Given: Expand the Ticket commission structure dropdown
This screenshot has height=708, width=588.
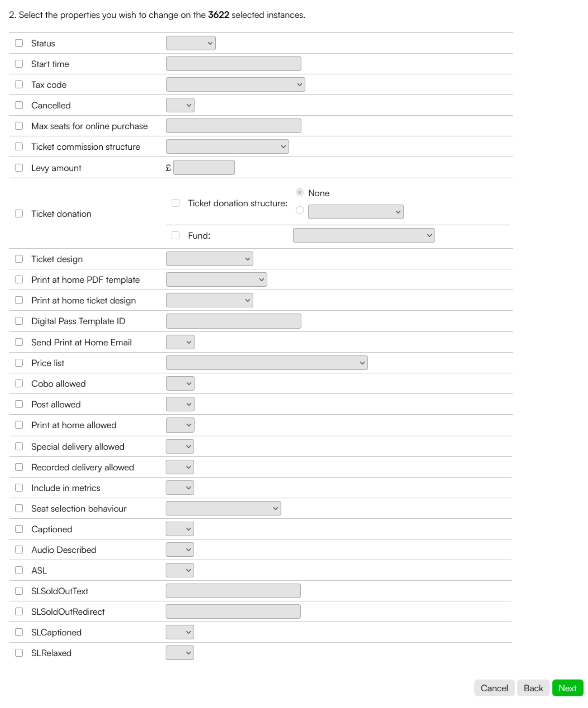Looking at the screenshot, I should [x=227, y=147].
